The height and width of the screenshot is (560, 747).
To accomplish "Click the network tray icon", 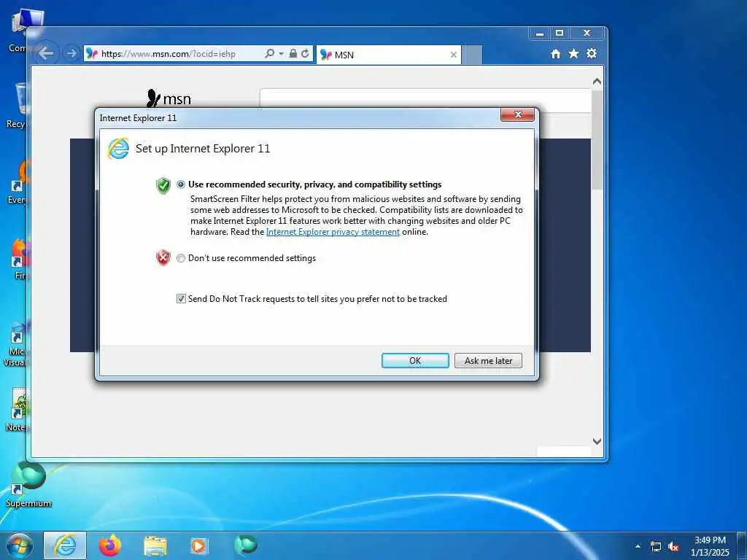I will pos(656,547).
